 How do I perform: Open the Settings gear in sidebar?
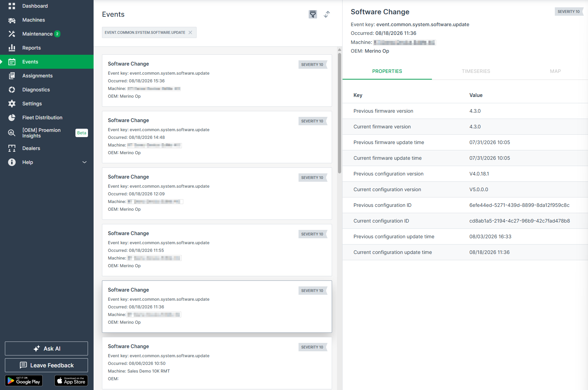12,104
